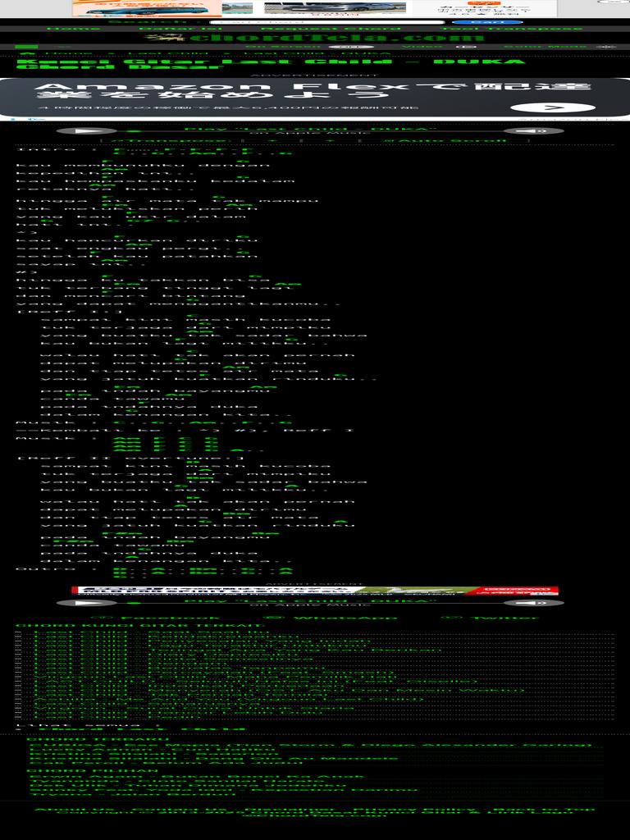
Task: Open the Request Chord menu item
Action: (x=331, y=29)
